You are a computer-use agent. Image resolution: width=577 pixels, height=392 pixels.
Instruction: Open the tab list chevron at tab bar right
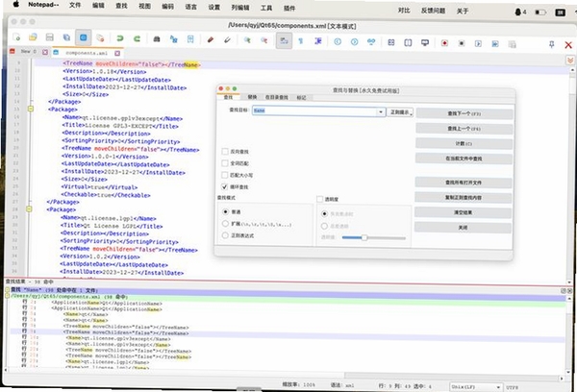(x=570, y=60)
